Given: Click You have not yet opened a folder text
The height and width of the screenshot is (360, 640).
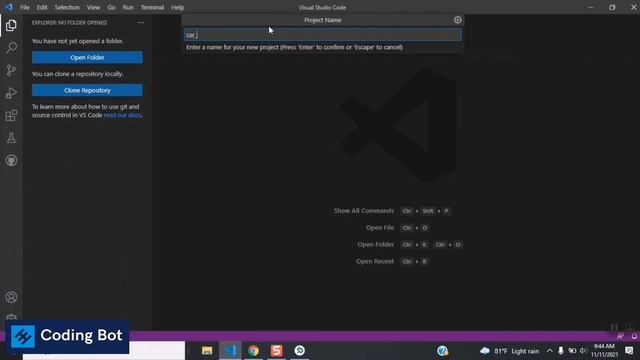Looking at the screenshot, I should click(78, 41).
